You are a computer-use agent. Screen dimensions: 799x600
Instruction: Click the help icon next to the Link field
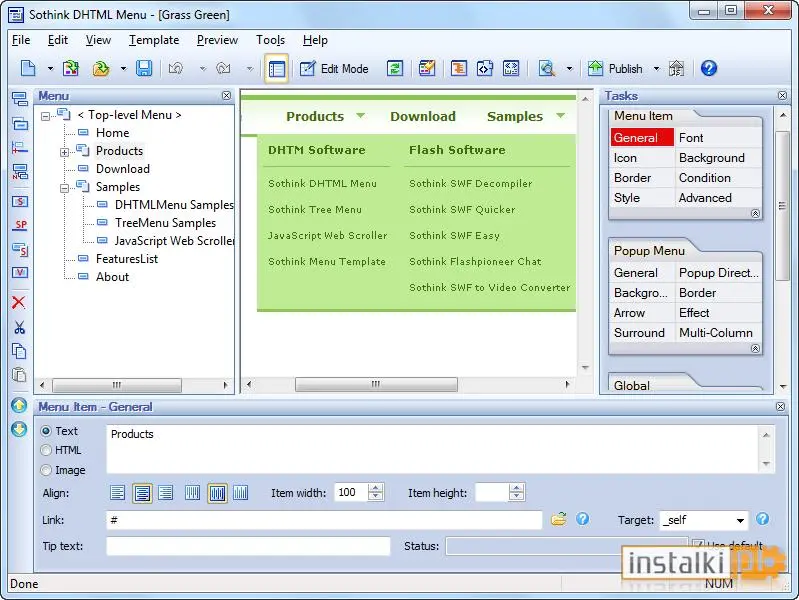582,519
